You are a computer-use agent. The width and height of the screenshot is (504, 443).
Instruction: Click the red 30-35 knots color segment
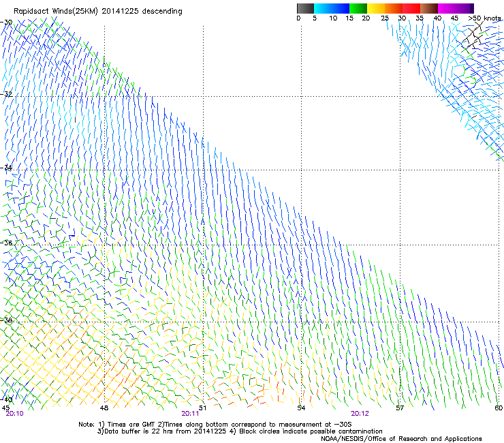click(x=411, y=8)
